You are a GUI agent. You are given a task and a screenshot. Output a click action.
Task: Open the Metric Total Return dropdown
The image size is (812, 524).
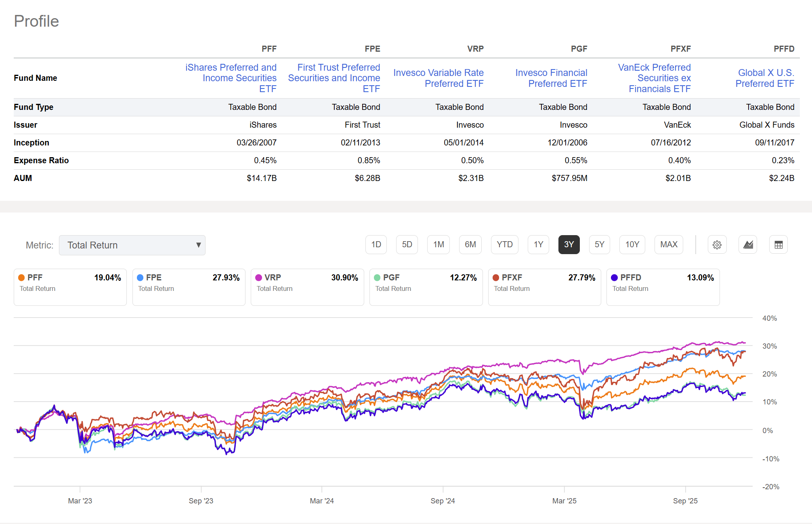click(132, 245)
